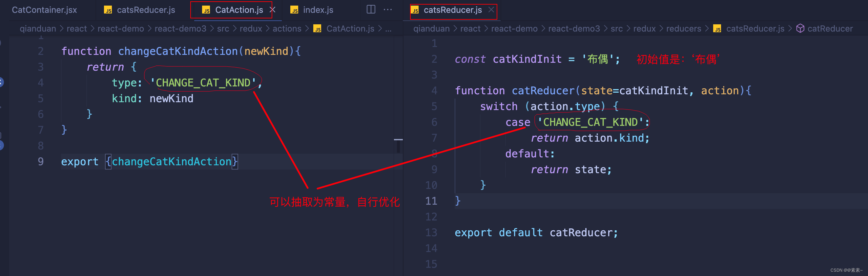Open 'src' breadcrumb in right editor

(616, 28)
